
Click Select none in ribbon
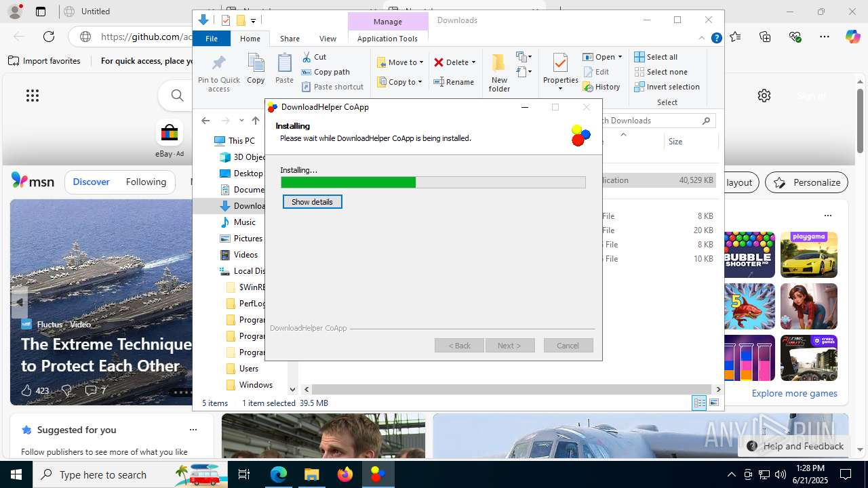(x=660, y=72)
